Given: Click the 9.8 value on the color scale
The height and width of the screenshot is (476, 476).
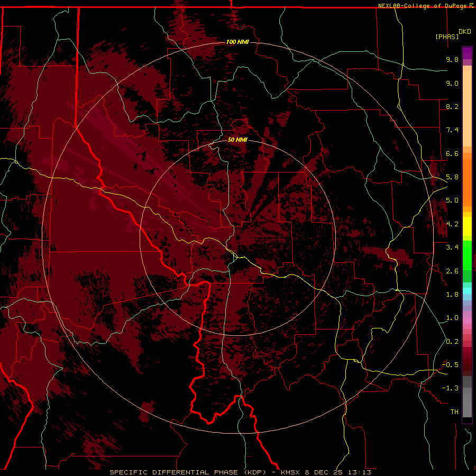Looking at the screenshot, I should point(452,59).
